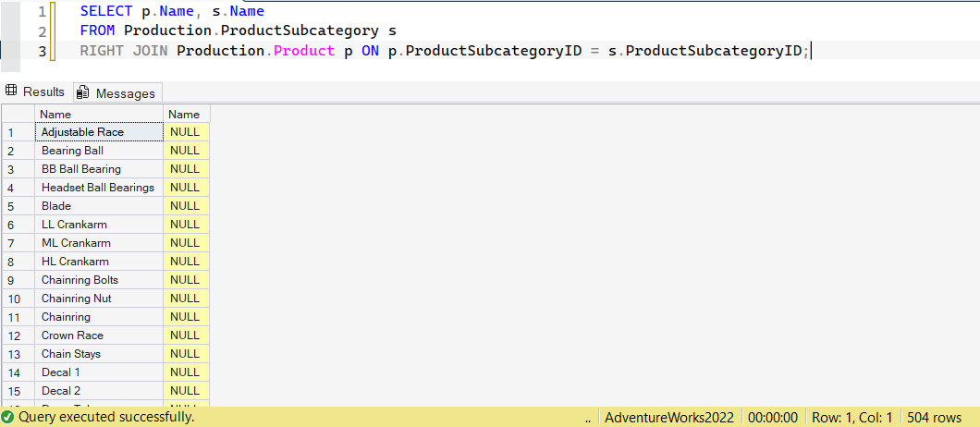The height and width of the screenshot is (427, 980).
Task: Click the AdventureWorks2022 database status entry
Action: point(669,417)
